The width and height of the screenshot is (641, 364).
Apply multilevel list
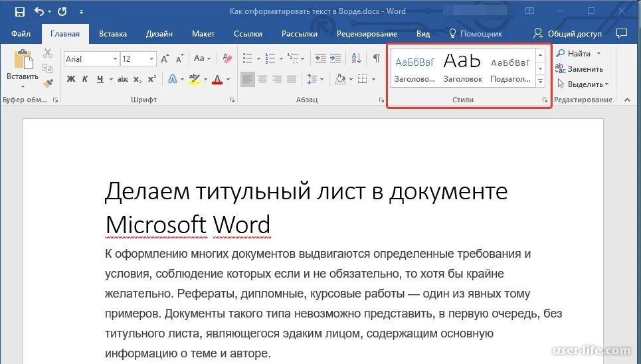pos(293,58)
